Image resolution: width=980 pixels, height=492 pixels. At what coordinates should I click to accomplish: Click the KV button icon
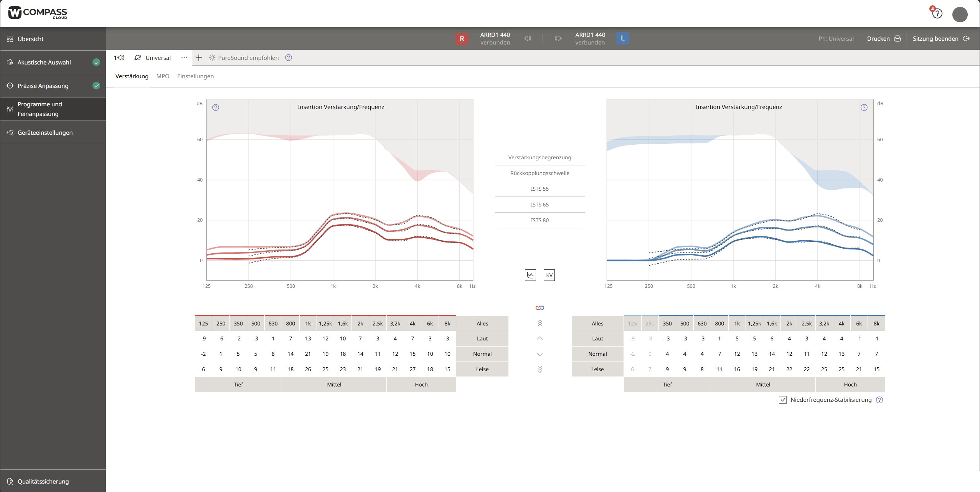click(x=549, y=275)
